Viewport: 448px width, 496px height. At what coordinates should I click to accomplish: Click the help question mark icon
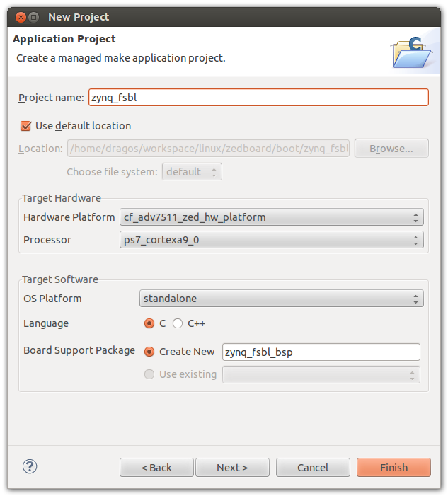[x=30, y=466]
